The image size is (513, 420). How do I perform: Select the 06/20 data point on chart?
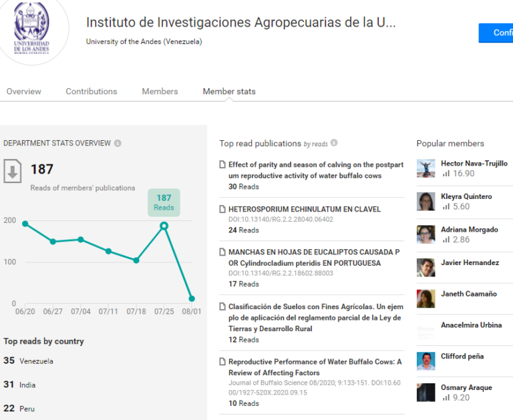click(x=25, y=224)
